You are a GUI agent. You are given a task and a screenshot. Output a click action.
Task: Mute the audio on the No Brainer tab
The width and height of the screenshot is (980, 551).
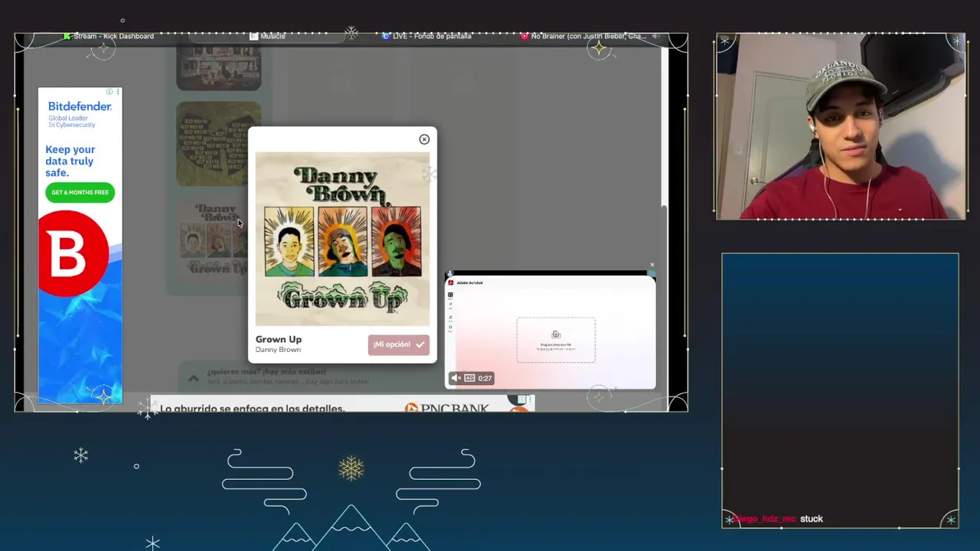tap(655, 36)
